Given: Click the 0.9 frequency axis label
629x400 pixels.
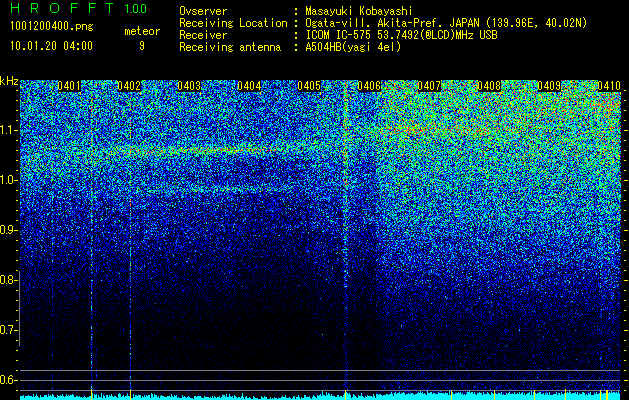Looking at the screenshot, I should [8, 230].
